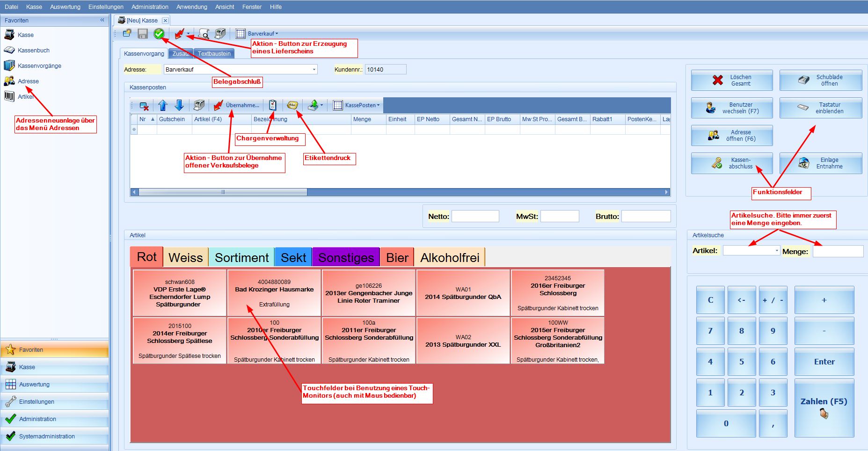Select the Bier article category tab
Image resolution: width=868 pixels, height=451 pixels.
[397, 257]
